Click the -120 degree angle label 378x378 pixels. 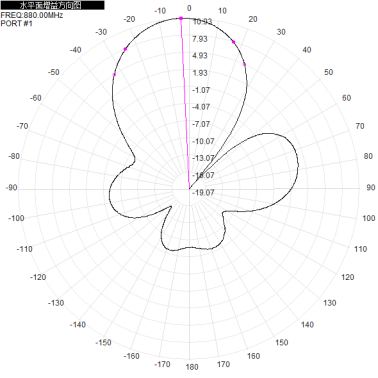(x=38, y=277)
